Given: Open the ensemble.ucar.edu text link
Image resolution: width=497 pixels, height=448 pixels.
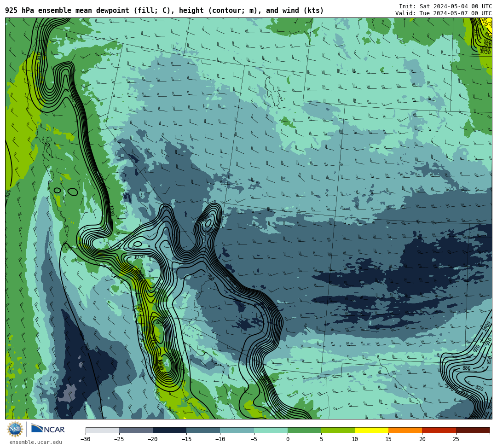Looking at the screenshot, I should coord(36,442).
